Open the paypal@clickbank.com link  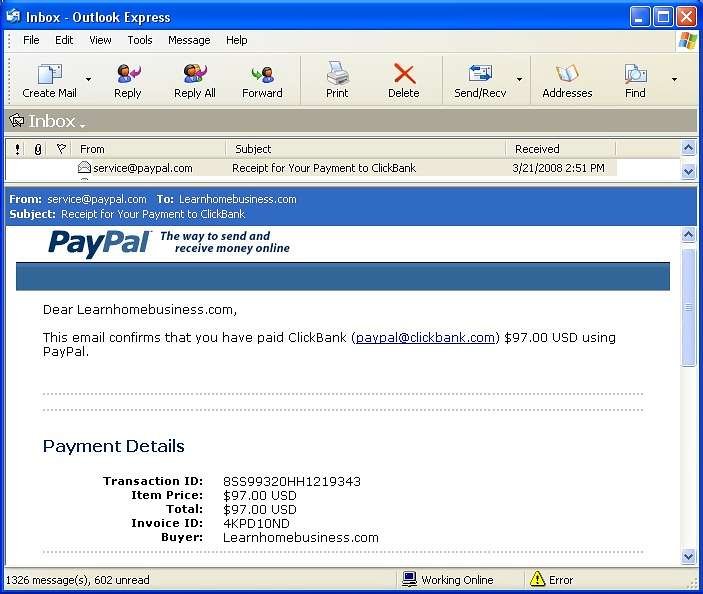(x=425, y=338)
